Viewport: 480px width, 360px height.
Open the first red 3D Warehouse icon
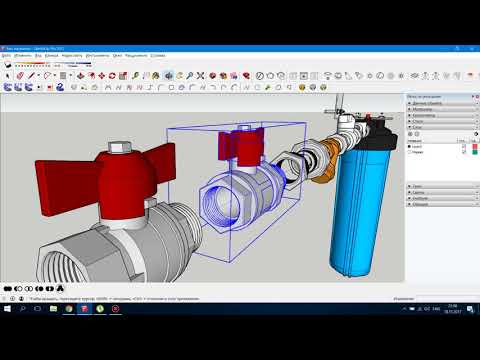pos(213,76)
